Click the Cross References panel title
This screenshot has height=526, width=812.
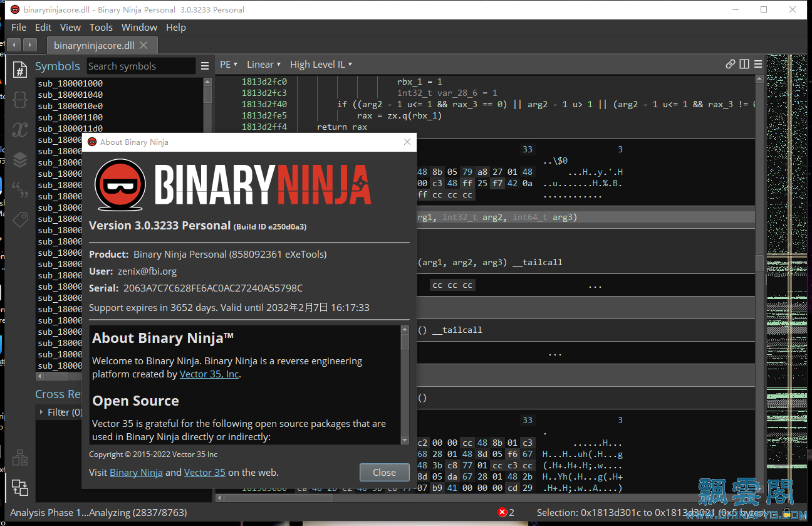(x=58, y=394)
